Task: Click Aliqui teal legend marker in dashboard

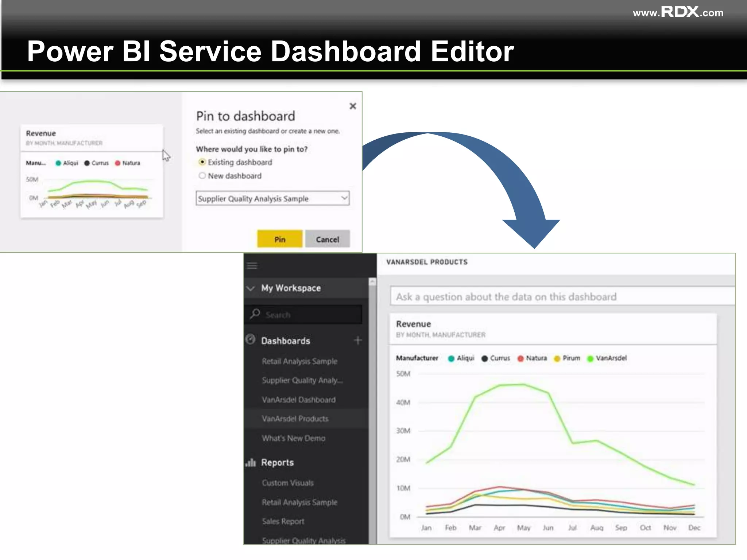Action: point(451,358)
